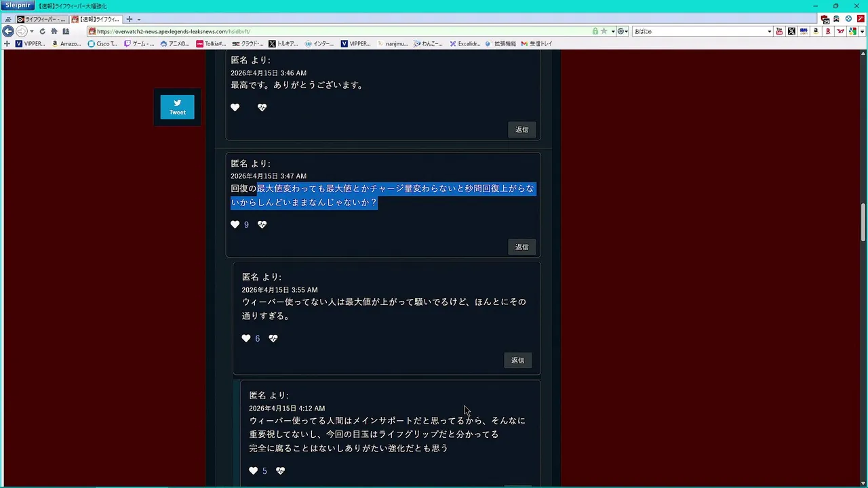Click heart-plus icon on 3:47 AM comment
Viewport: 868px width, 488px height.
coord(262,224)
